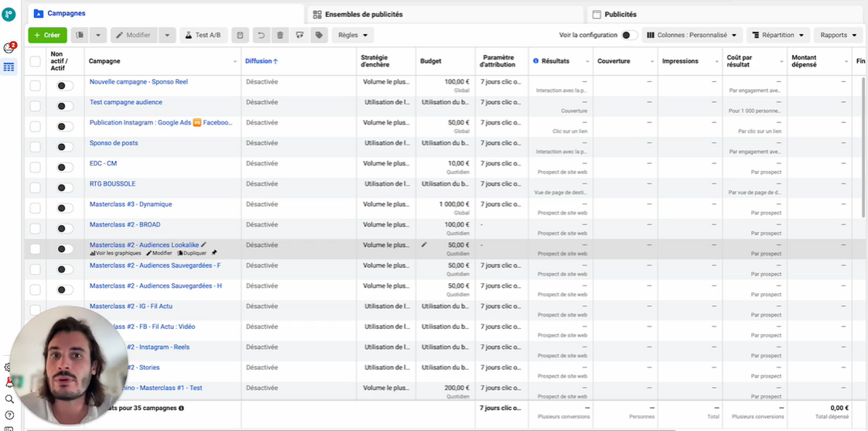The width and height of the screenshot is (868, 431).
Task: Click the undo arrow icon in toolbar
Action: tap(261, 35)
